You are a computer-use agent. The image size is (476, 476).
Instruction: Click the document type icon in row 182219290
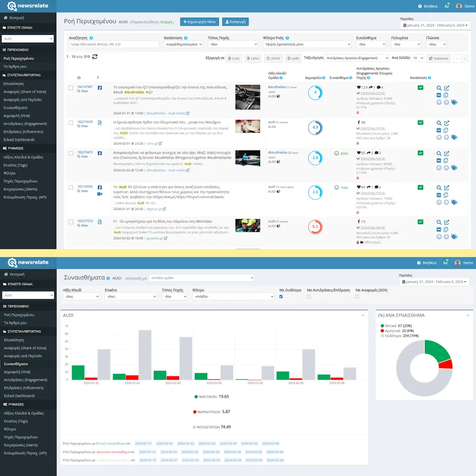[99, 123]
